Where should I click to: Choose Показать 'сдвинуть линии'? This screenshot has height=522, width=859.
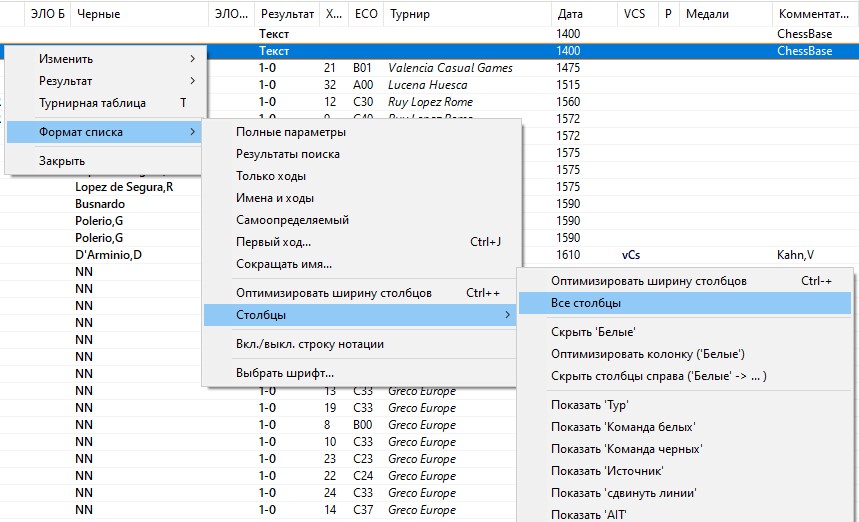(x=685, y=492)
